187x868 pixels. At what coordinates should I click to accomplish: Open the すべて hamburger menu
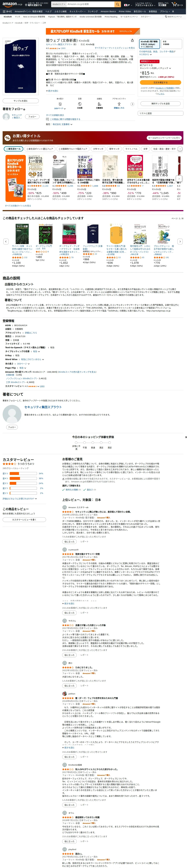click(x=7, y=11)
